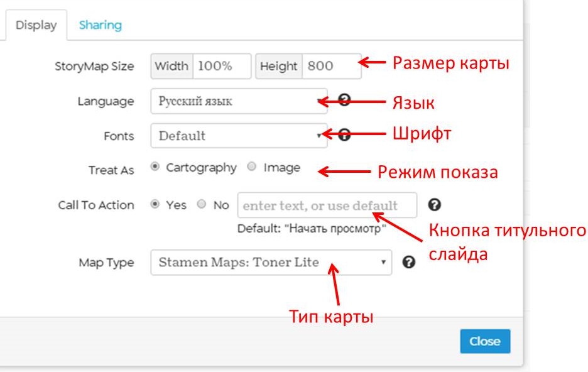Switch to the Sharing tab
The image size is (588, 372).
(x=100, y=25)
